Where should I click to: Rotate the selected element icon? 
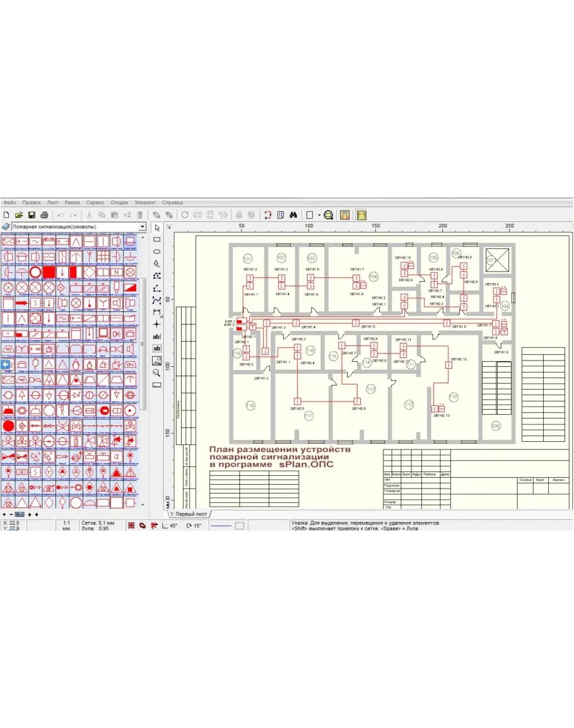click(185, 215)
